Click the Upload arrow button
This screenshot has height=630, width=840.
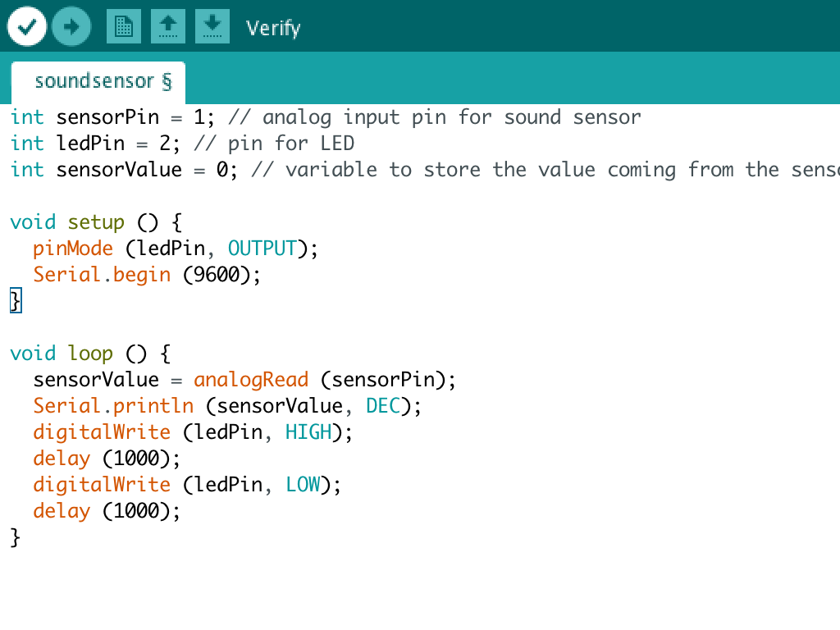[x=71, y=26]
